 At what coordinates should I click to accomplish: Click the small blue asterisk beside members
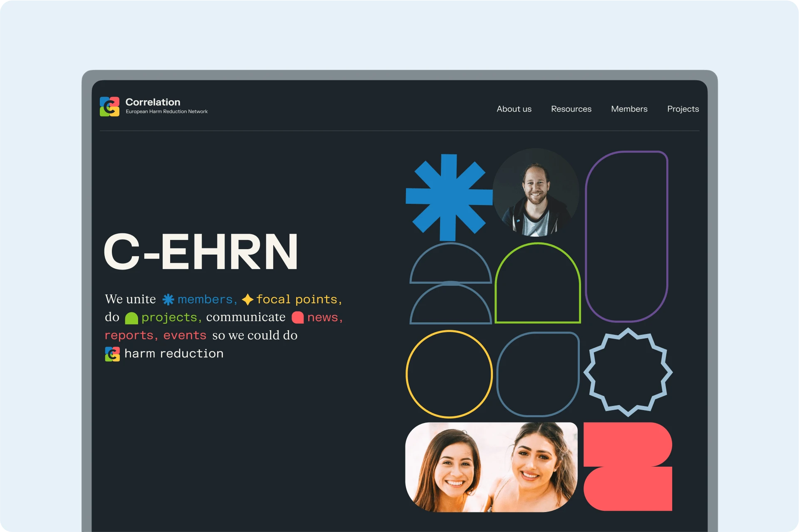(168, 299)
